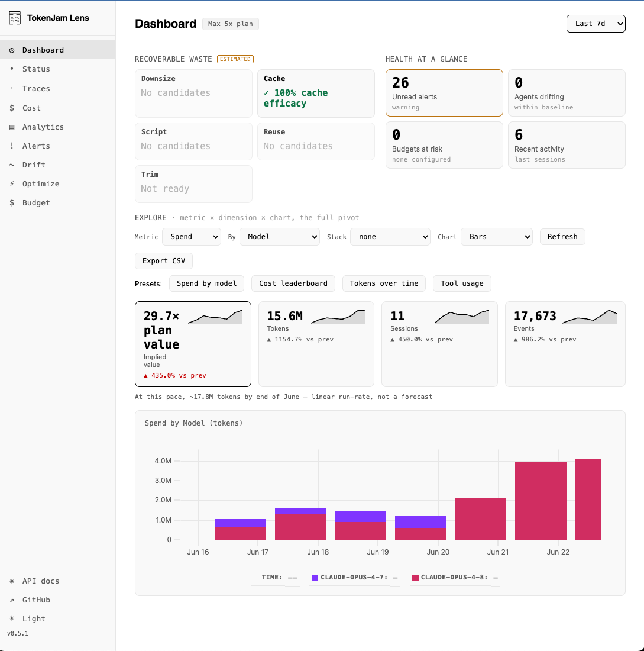The image size is (644, 651).
Task: Click the Downsize waste card
Action: (x=193, y=94)
